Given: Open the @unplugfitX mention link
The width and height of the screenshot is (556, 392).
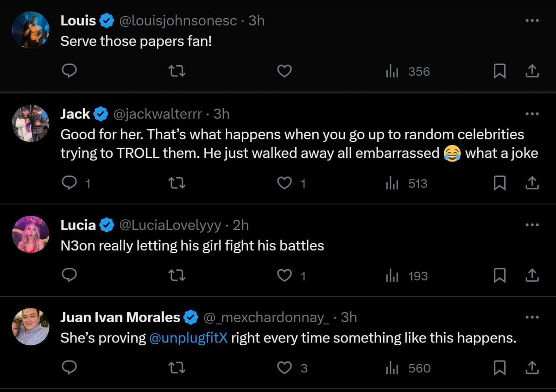Looking at the screenshot, I should (x=189, y=338).
